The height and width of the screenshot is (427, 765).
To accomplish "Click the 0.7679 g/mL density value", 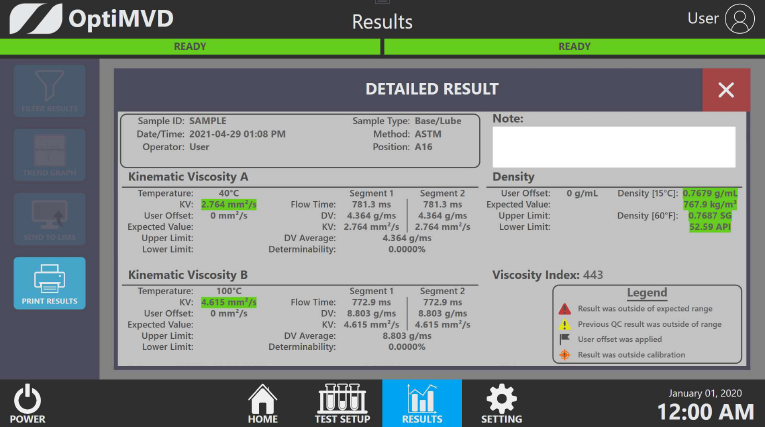I will click(710, 193).
